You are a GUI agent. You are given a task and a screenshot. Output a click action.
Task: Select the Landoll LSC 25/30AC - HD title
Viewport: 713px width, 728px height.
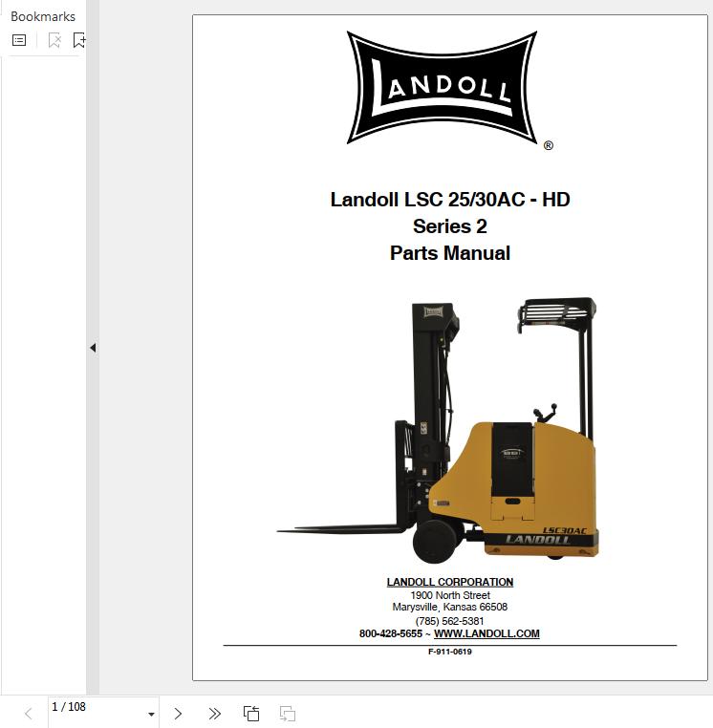pyautogui.click(x=449, y=200)
